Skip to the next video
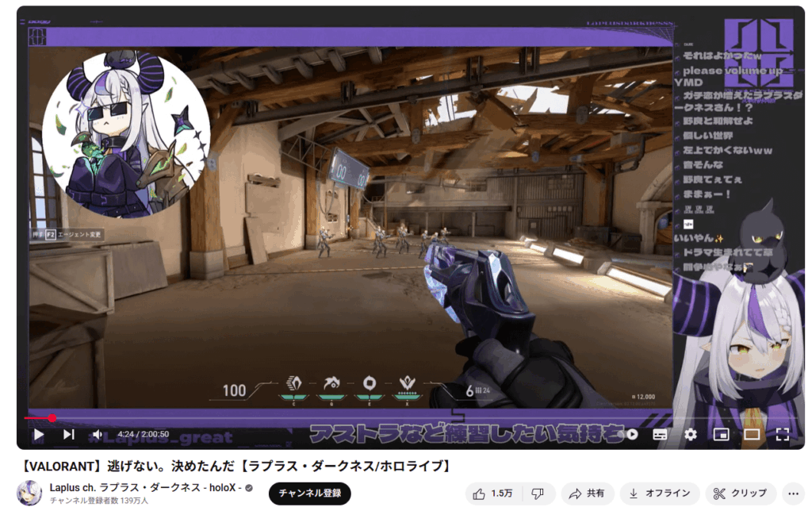Image resolution: width=812 pixels, height=511 pixels. [x=69, y=434]
